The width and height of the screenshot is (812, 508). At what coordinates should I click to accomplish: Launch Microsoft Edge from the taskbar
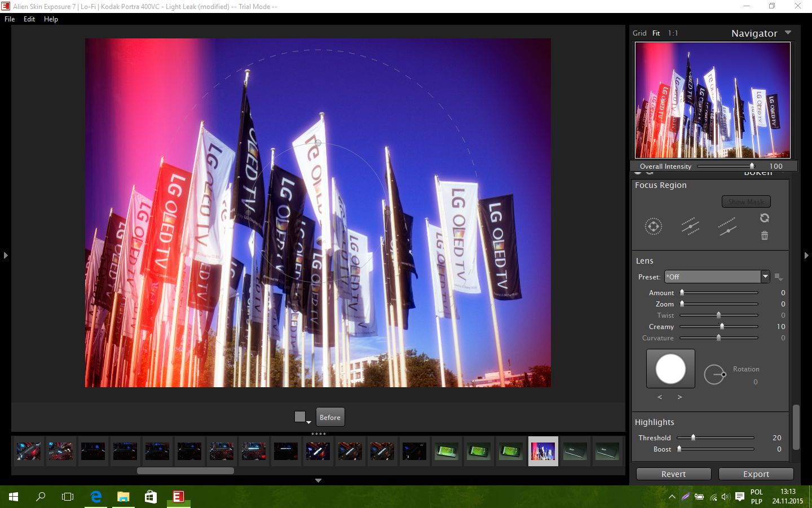(x=96, y=497)
